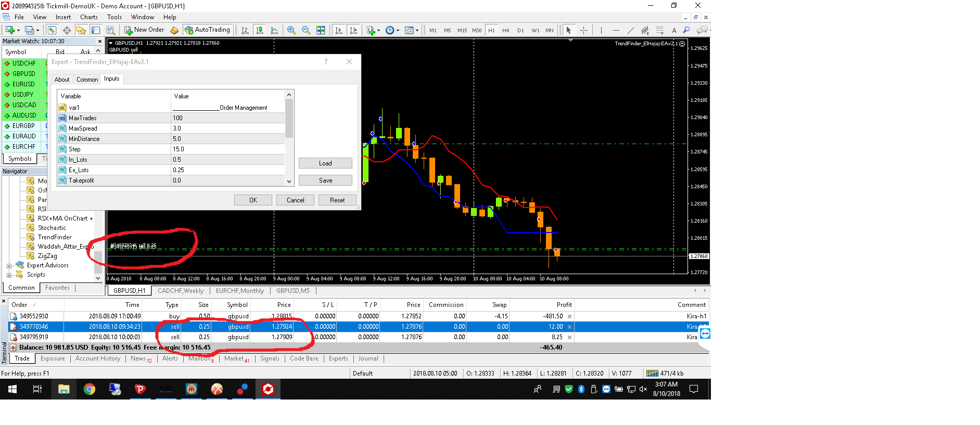Image resolution: width=980 pixels, height=425 pixels.
Task: Open the Tools menu
Action: coord(114,17)
